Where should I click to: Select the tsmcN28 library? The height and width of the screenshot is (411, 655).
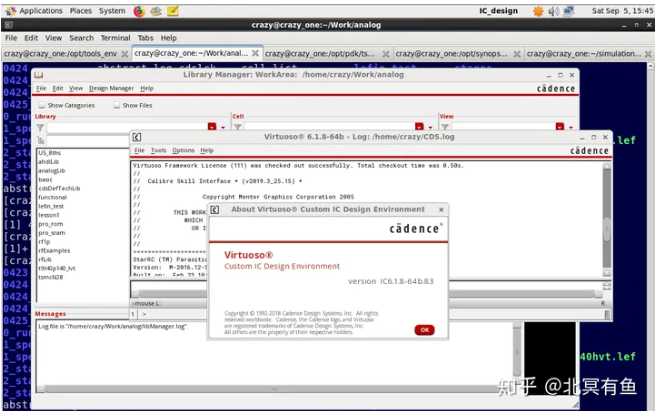tap(51, 277)
